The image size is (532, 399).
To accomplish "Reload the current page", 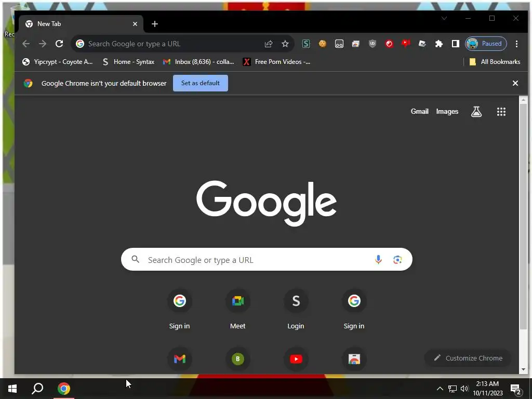I will [x=59, y=44].
